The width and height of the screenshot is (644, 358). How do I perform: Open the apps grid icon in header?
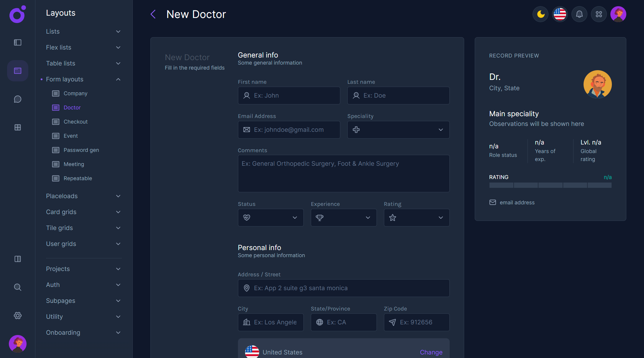click(x=599, y=14)
